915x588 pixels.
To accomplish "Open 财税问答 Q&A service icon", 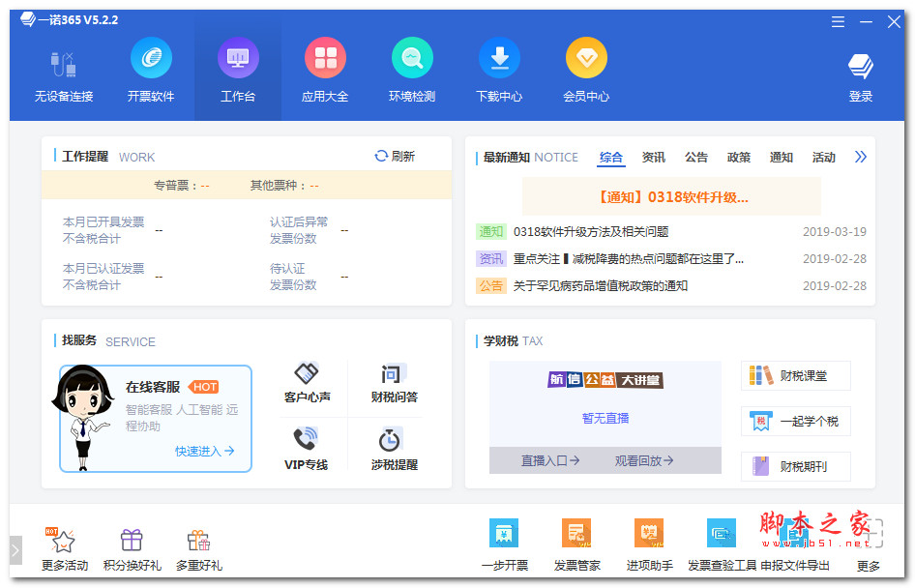I will pyautogui.click(x=393, y=386).
